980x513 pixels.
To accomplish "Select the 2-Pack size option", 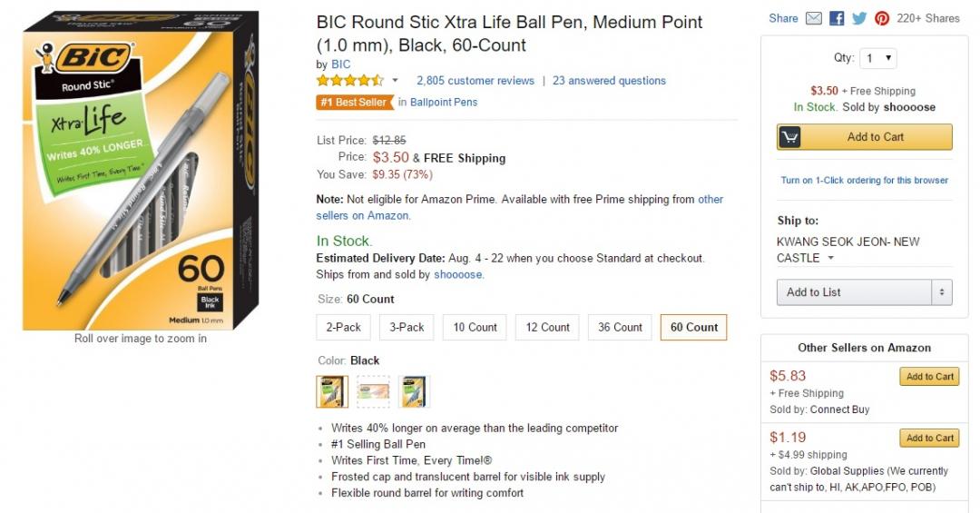I will point(344,328).
